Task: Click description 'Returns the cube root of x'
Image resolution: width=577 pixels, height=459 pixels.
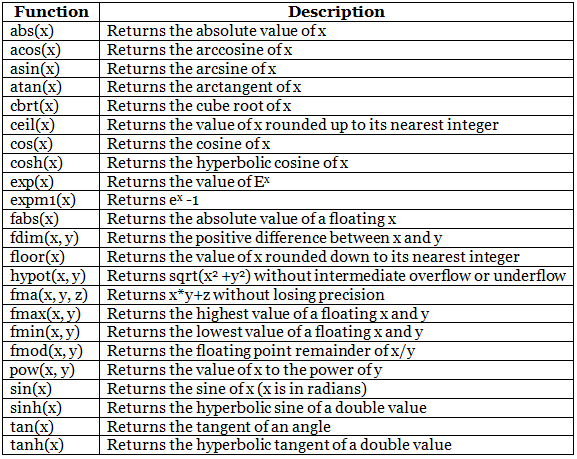Action: [199, 106]
